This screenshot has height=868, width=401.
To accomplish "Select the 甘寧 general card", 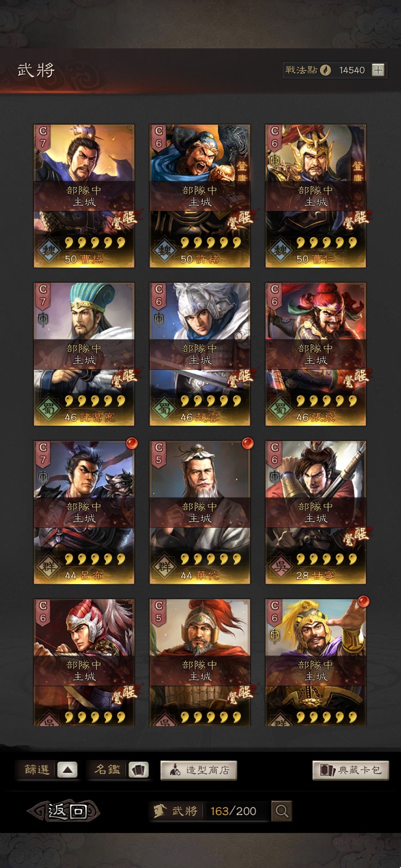I will [x=316, y=512].
